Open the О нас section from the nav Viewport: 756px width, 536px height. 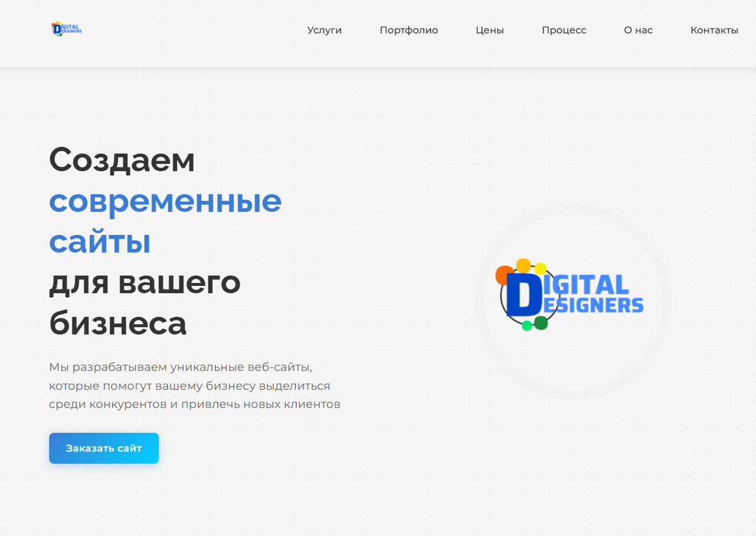638,30
